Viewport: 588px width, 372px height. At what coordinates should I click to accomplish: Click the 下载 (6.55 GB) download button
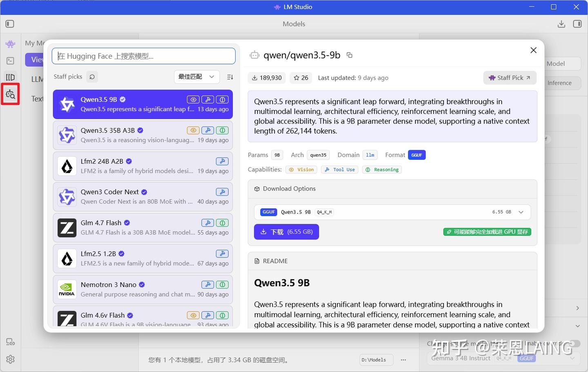(x=287, y=232)
